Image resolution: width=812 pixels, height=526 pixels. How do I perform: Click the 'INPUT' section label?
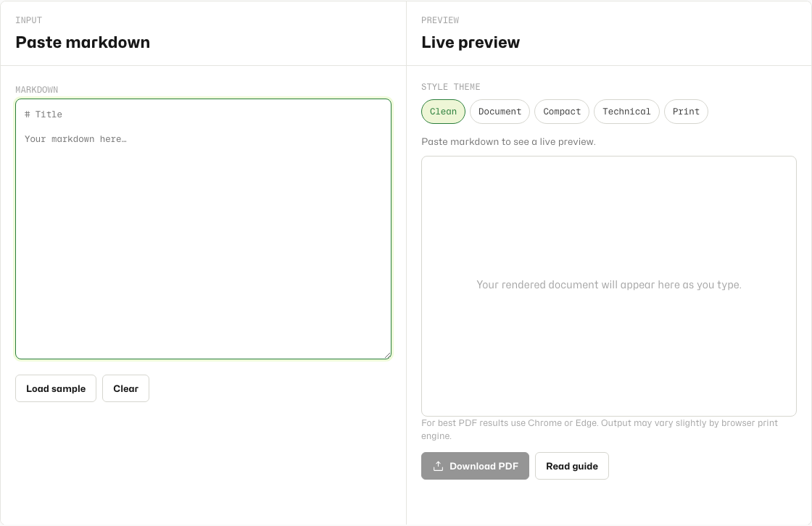click(x=29, y=20)
